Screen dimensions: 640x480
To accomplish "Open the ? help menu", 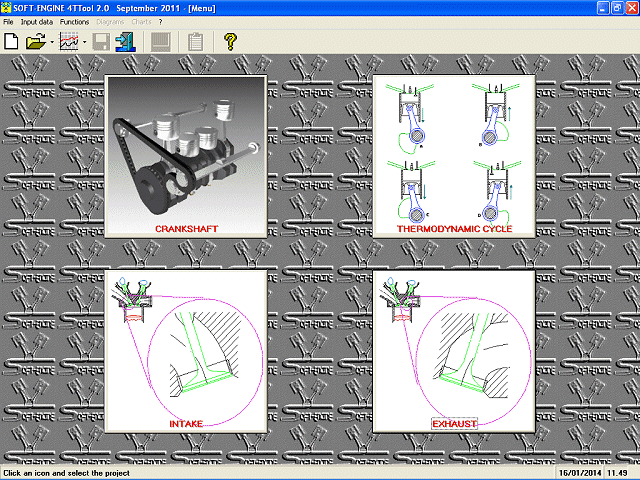I will point(160,22).
